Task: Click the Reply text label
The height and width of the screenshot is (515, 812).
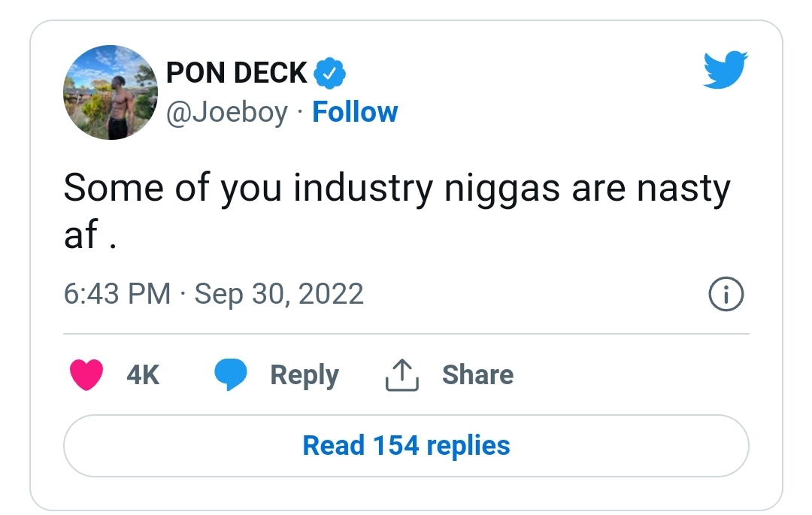Action: coord(304,375)
